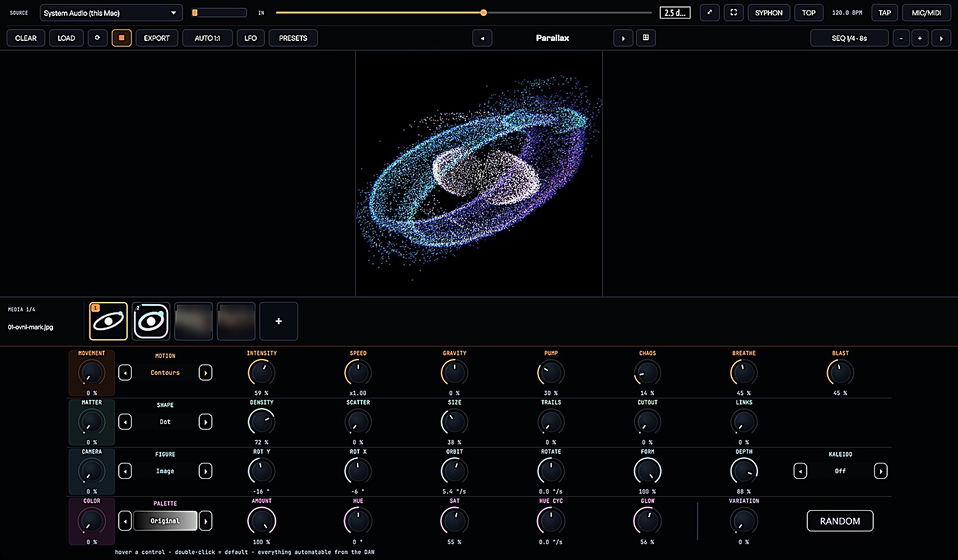958x560 pixels.
Task: Go to next preset after Parallax
Action: pos(623,38)
